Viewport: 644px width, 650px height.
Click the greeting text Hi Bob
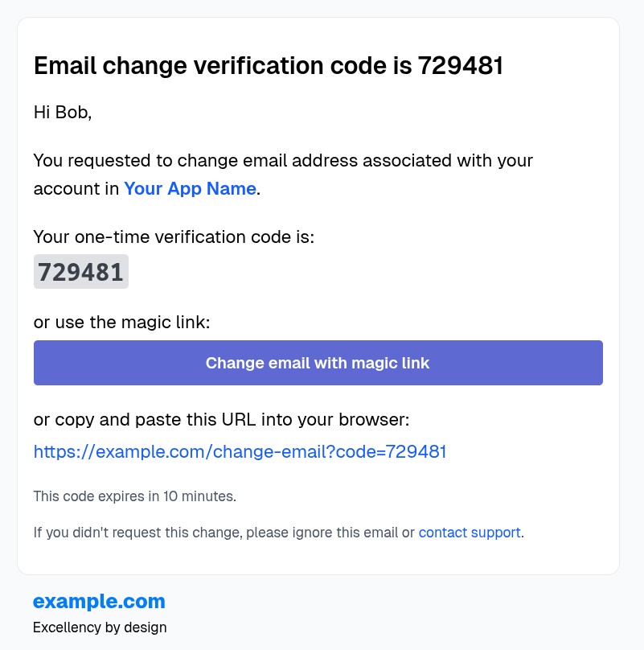click(64, 112)
